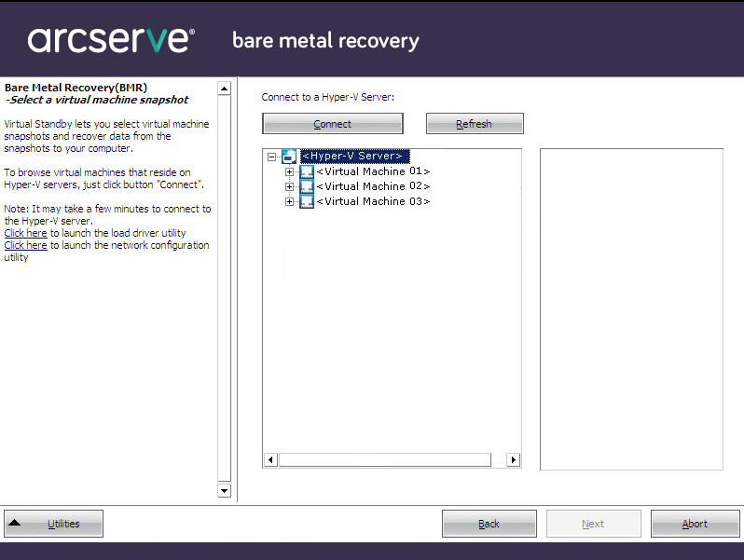
Task: Click the Refresh button
Action: pyautogui.click(x=475, y=124)
